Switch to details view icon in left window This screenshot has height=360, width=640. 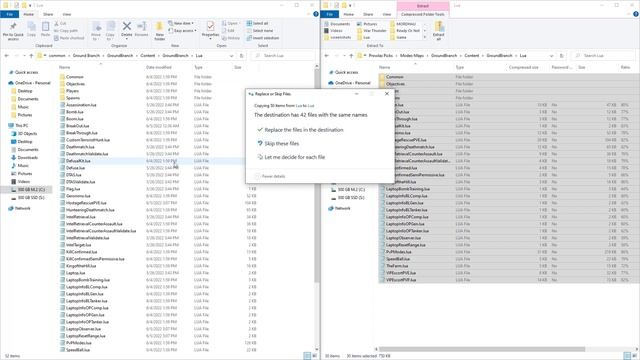point(307,356)
